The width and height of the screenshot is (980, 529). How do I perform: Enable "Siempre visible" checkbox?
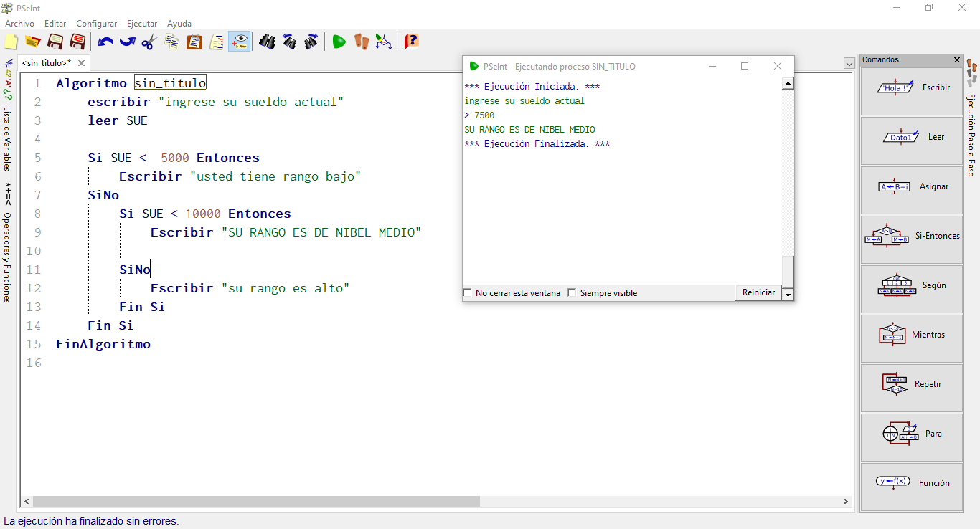[572, 292]
